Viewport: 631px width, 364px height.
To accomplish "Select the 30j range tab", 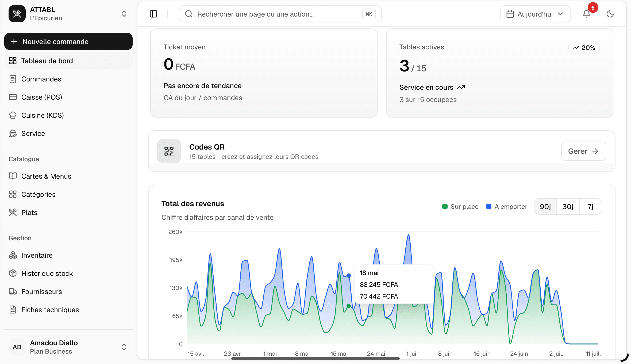I will coord(568,206).
